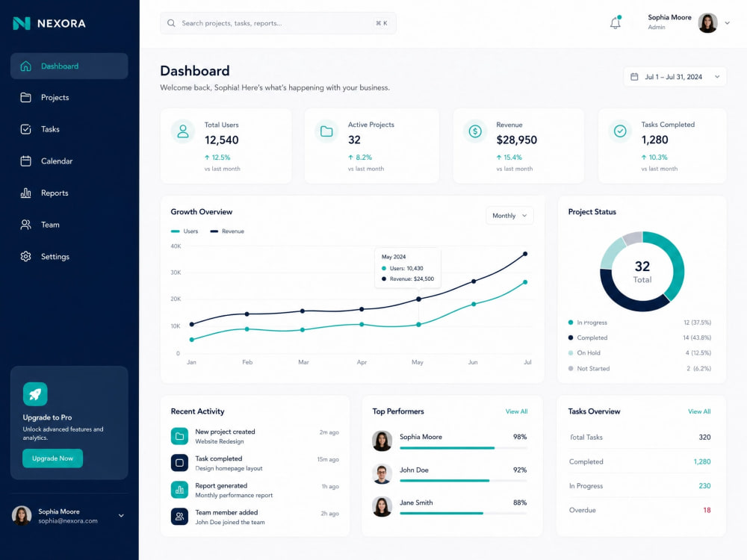Click the search projects, tasks, reports field
747x560 pixels.
pos(278,23)
